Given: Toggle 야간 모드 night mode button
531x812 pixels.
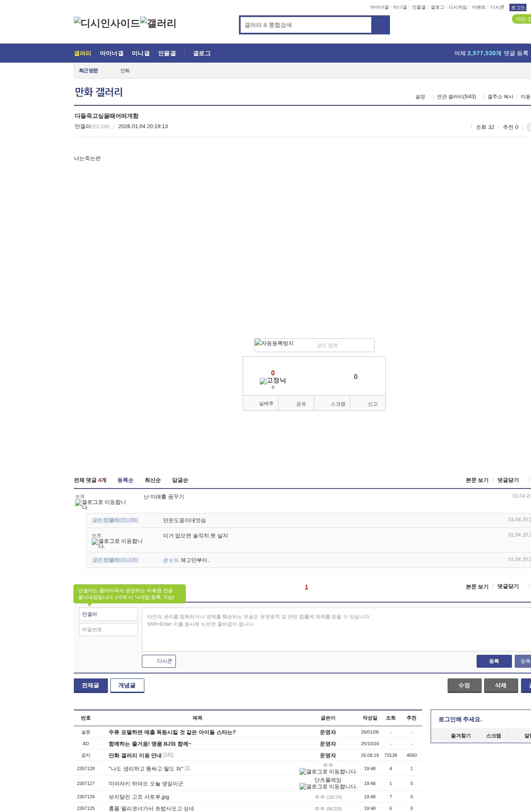Looking at the screenshot, I should click(x=522, y=19).
